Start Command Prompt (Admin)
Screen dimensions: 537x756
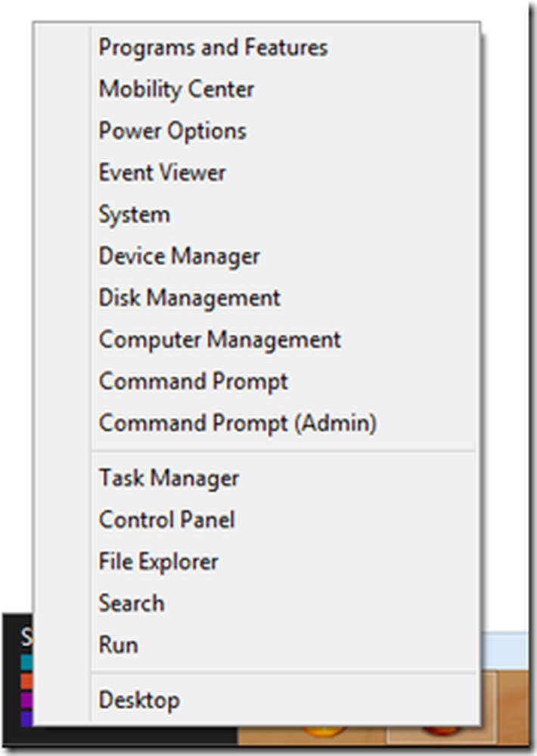pyautogui.click(x=237, y=423)
